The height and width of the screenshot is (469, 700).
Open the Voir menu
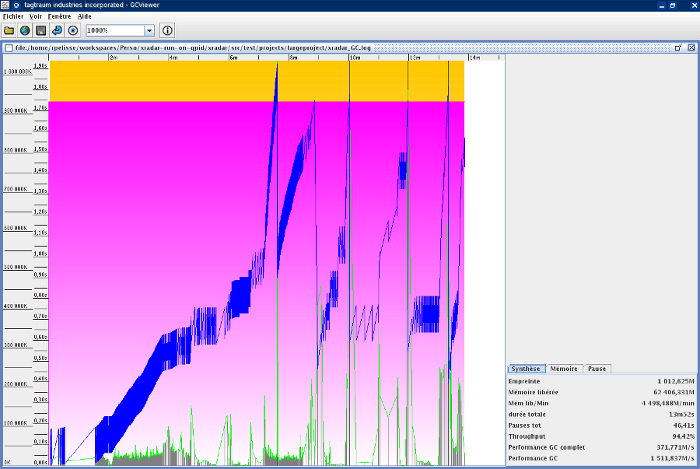click(x=36, y=17)
